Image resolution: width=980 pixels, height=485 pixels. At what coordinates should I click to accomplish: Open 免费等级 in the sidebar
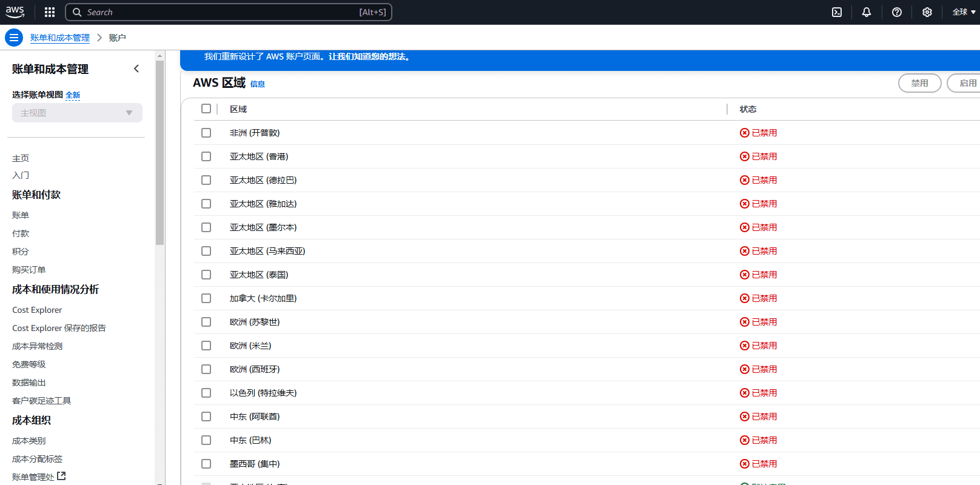[x=29, y=364]
